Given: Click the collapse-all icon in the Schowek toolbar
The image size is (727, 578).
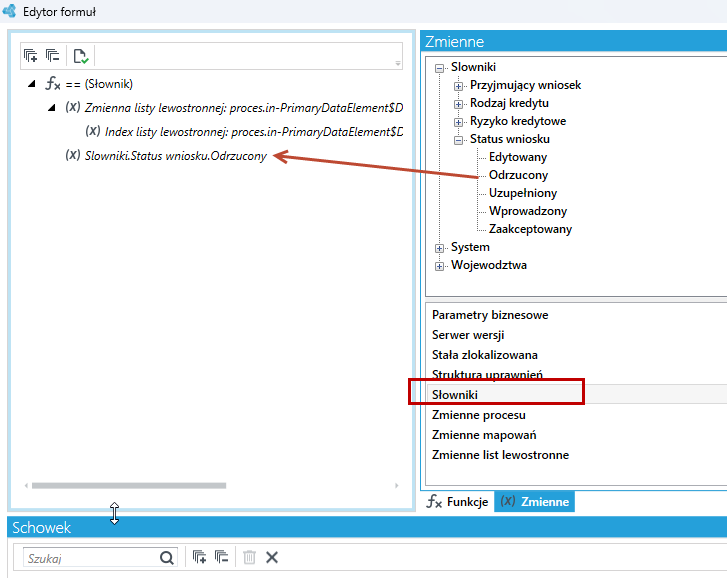Looking at the screenshot, I should (222, 557).
